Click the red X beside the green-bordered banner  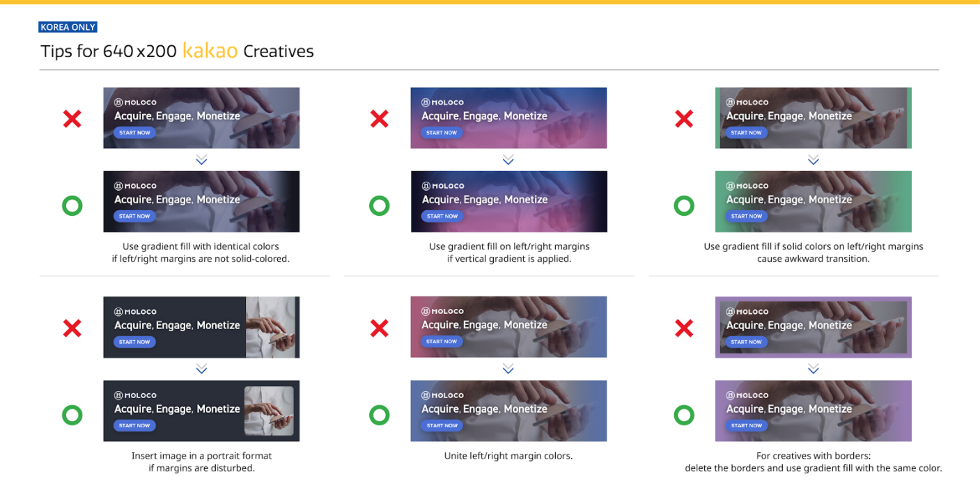pos(684,119)
